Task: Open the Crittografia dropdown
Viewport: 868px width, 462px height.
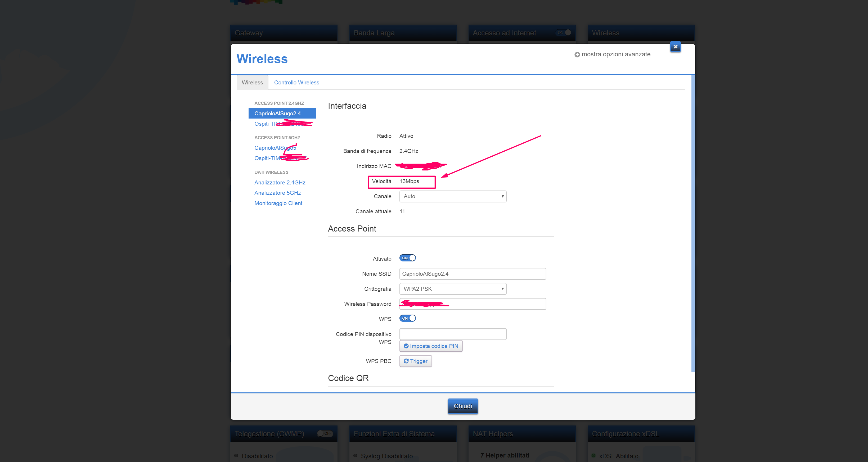Action: tap(453, 289)
